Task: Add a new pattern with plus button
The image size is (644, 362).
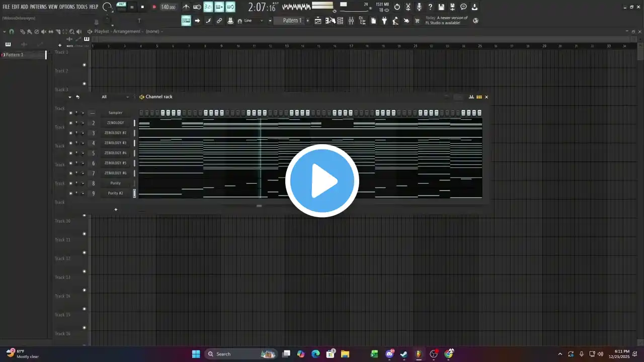Action: [308, 21]
